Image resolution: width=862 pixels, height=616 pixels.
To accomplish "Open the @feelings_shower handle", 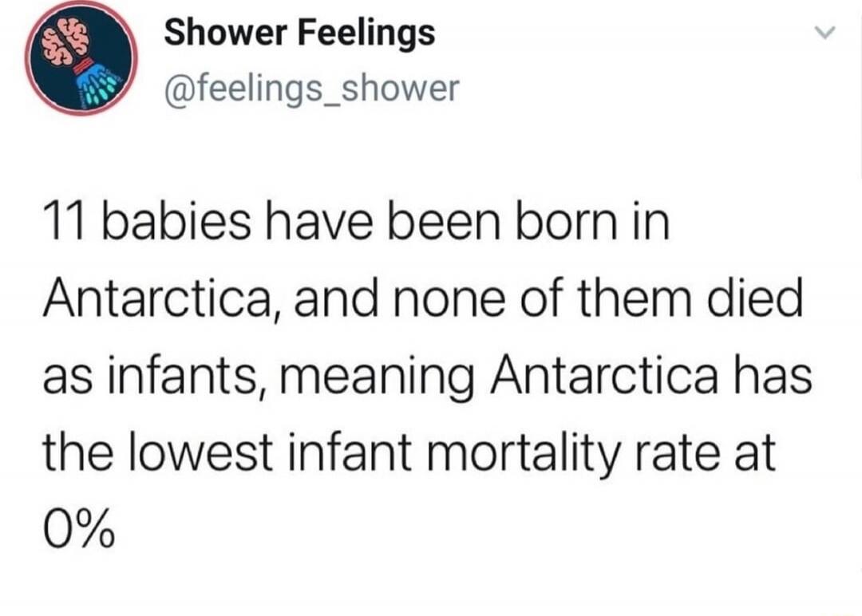I will pos(311,88).
